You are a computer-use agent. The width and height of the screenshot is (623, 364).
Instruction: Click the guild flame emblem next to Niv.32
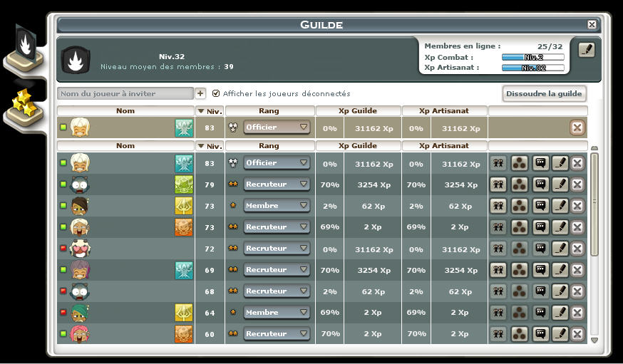coord(76,60)
